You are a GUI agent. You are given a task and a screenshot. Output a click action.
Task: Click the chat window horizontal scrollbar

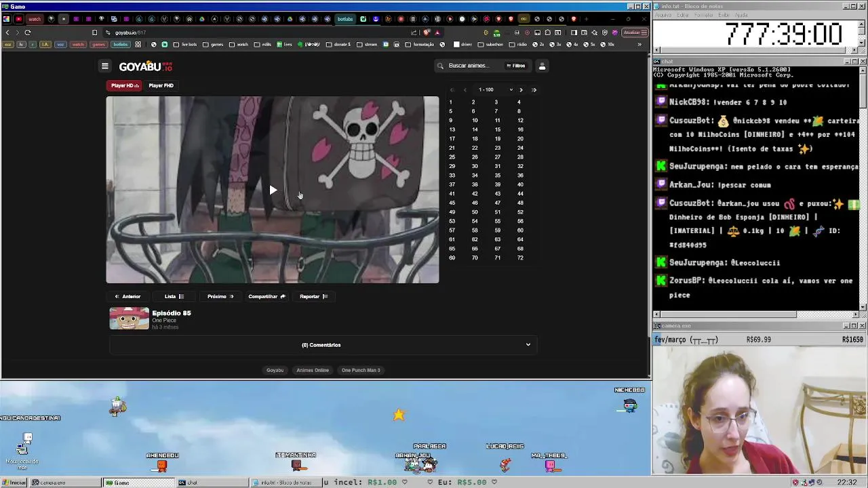(x=756, y=314)
